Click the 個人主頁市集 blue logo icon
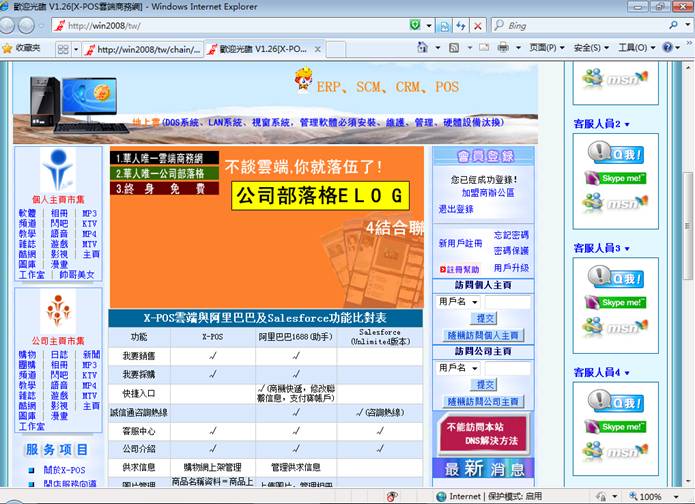This screenshot has width=695, height=504. pos(57,169)
